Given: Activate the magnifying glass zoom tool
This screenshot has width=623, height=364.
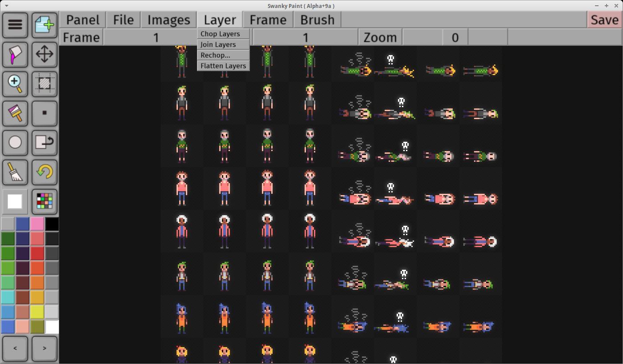Looking at the screenshot, I should click(x=15, y=83).
